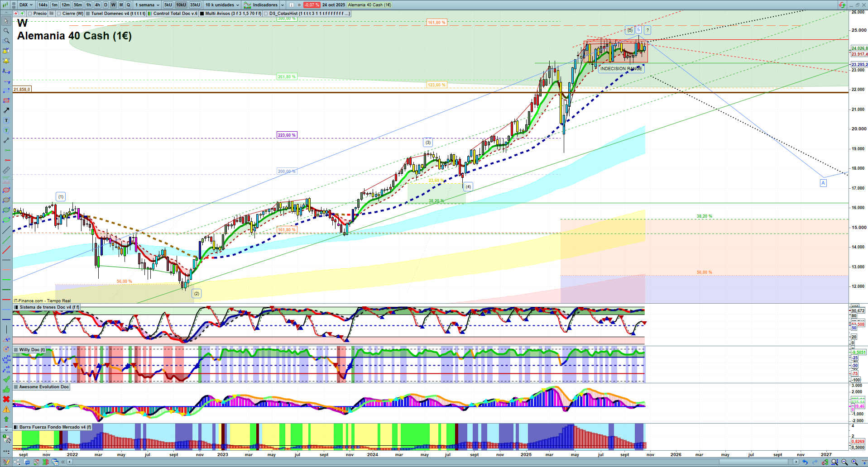Select the yellow warning triangle stamp
Viewport: 868px width, 467px height.
point(6,409)
